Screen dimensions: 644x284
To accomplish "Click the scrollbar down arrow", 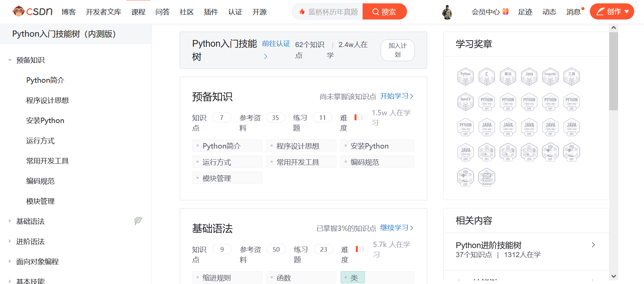I will [614, 276].
